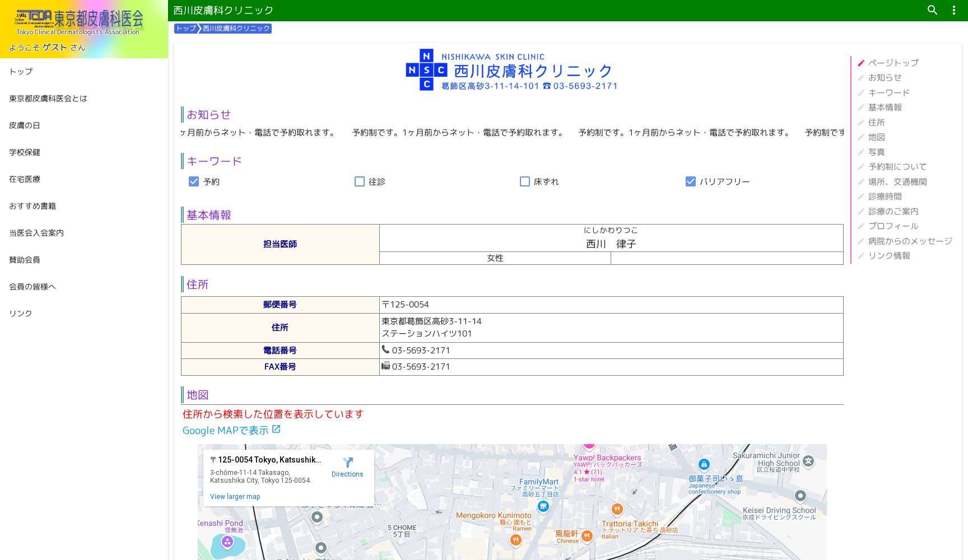Viewport: 968px width, 560px height.
Task: Click the FamilyMart marker on the map
Action: click(x=543, y=506)
